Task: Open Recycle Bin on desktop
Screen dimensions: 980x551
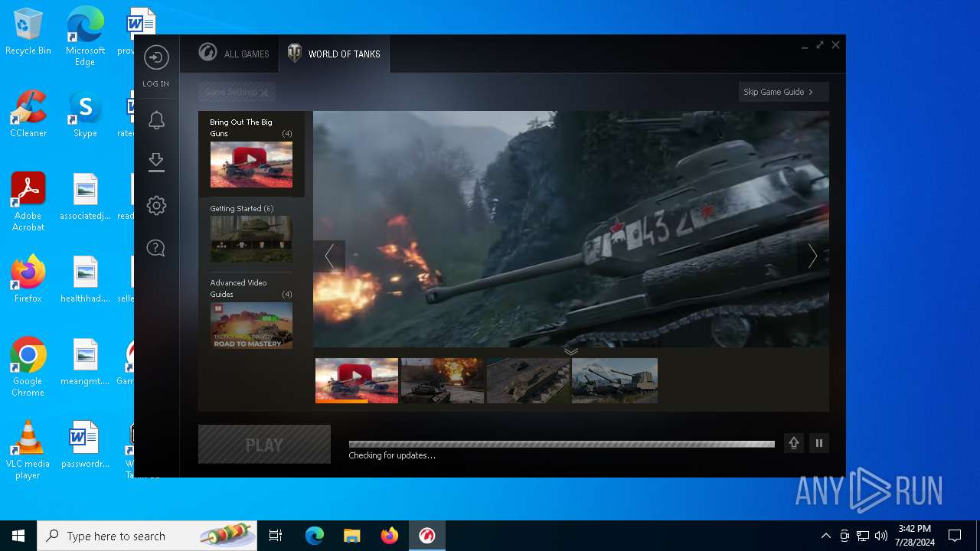Action: click(28, 32)
